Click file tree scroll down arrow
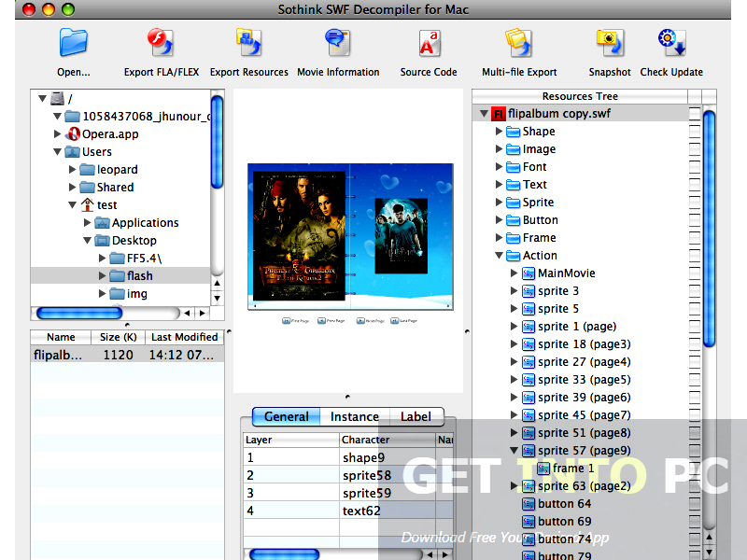This screenshot has height=560, width=747. coord(218,299)
